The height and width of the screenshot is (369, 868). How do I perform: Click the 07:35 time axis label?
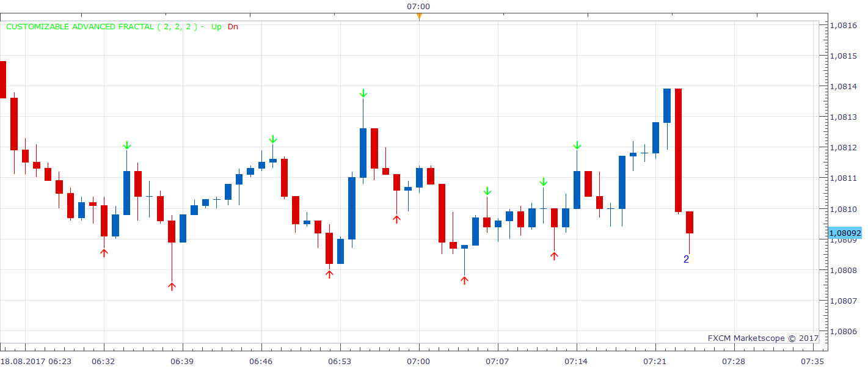point(812,362)
